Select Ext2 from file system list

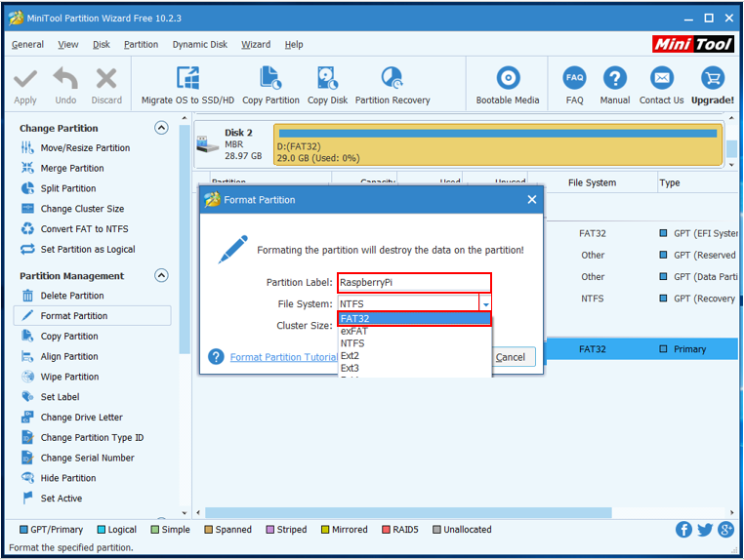(x=414, y=356)
